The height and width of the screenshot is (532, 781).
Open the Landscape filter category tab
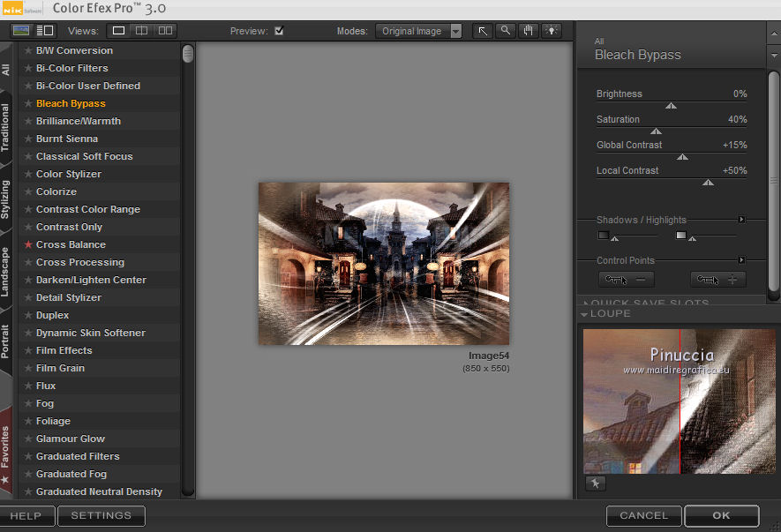pyautogui.click(x=6, y=273)
